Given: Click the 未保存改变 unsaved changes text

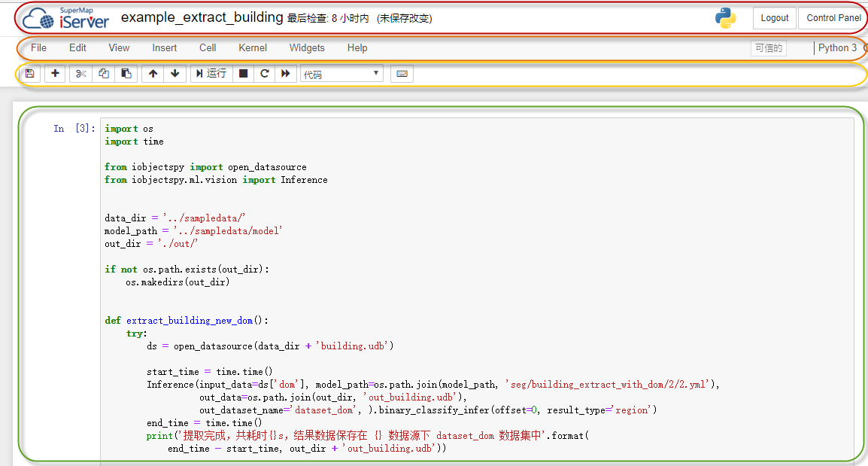Looking at the screenshot, I should [405, 19].
